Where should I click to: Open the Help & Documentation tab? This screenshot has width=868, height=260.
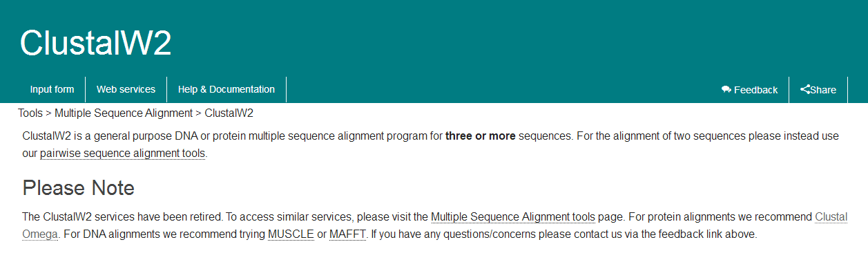pyautogui.click(x=226, y=89)
